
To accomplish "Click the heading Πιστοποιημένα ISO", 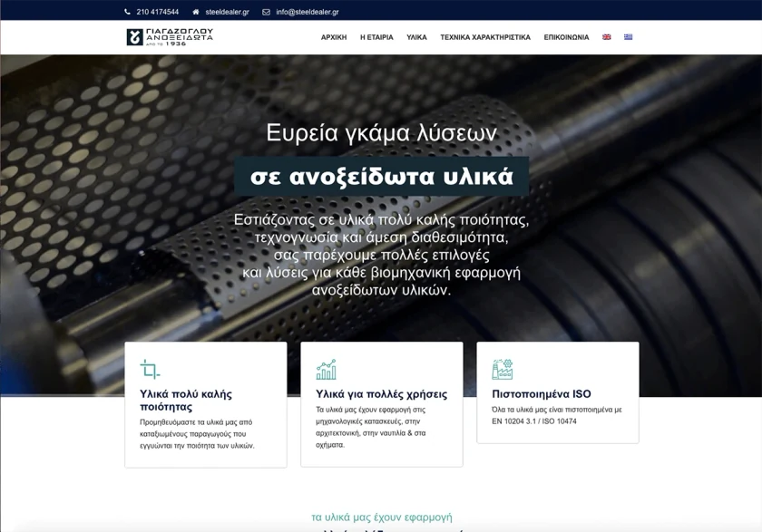I will [542, 394].
